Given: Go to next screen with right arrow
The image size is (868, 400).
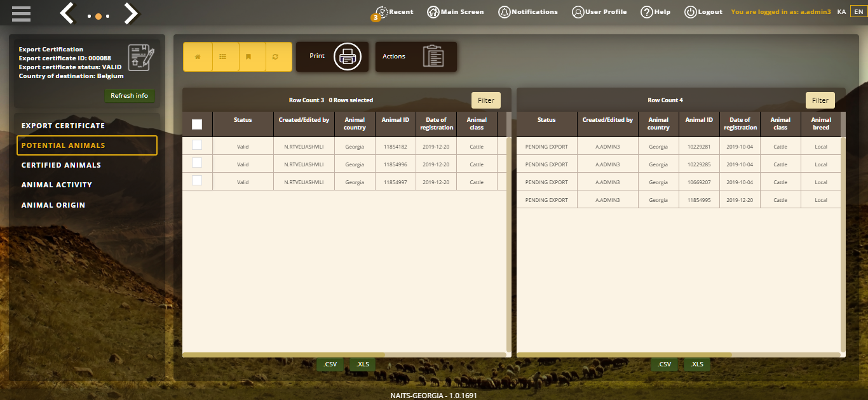Looking at the screenshot, I should (x=131, y=13).
